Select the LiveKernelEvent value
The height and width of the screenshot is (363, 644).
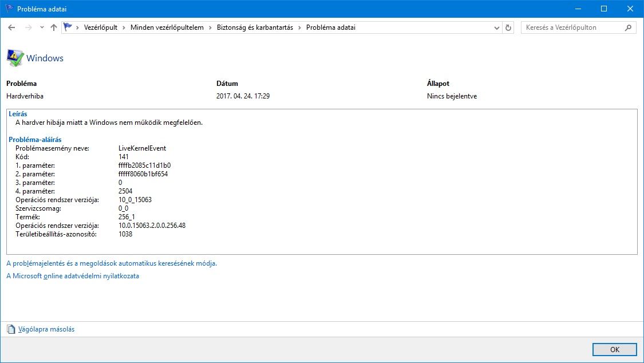pos(142,148)
